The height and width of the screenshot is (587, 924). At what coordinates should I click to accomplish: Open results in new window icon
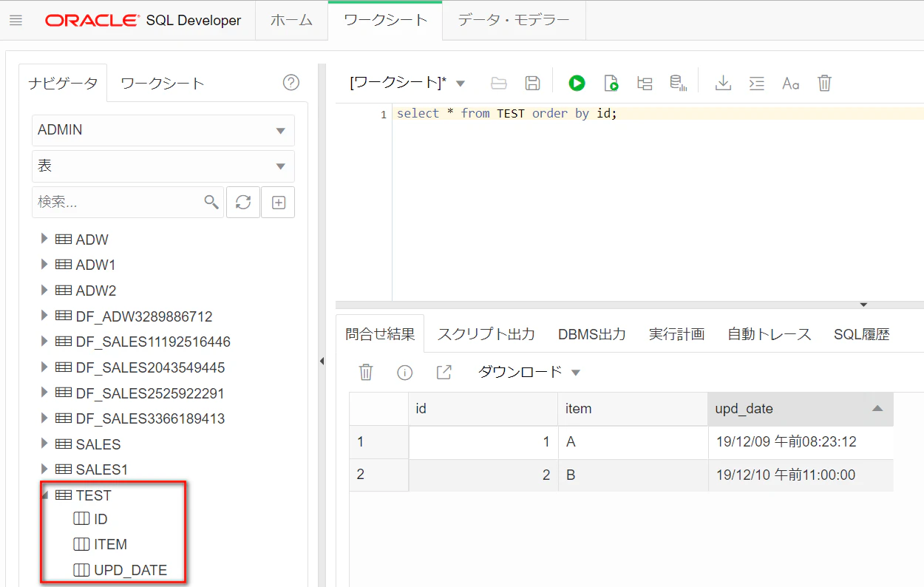(x=444, y=372)
